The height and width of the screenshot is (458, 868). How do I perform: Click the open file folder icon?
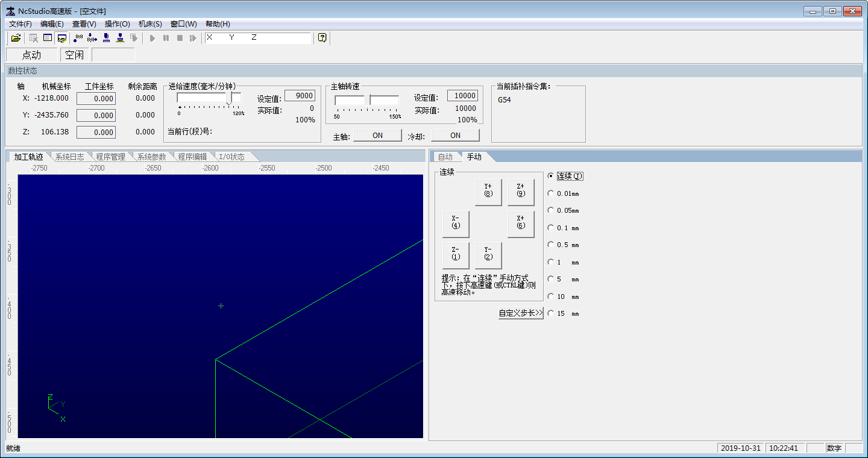tap(16, 38)
